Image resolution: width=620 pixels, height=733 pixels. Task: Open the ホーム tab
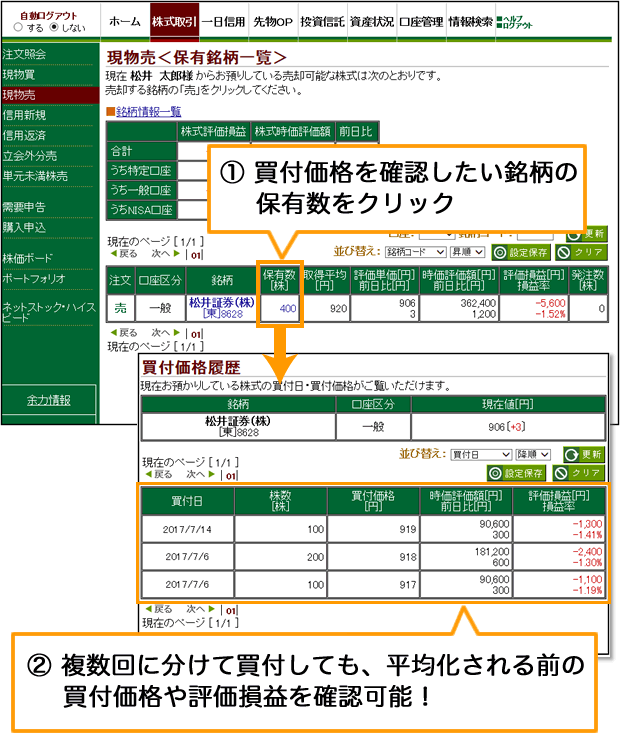pyautogui.click(x=125, y=22)
